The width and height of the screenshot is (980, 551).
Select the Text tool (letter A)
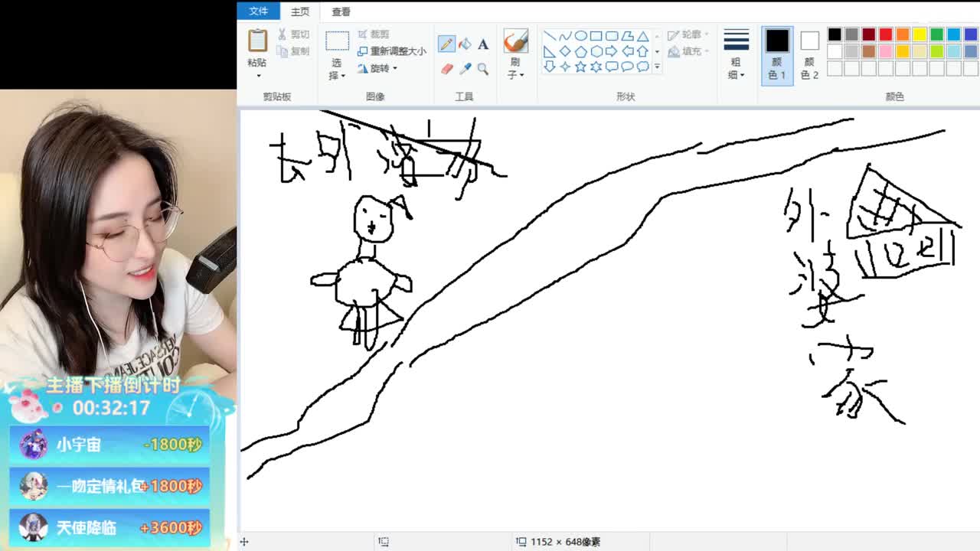[483, 44]
